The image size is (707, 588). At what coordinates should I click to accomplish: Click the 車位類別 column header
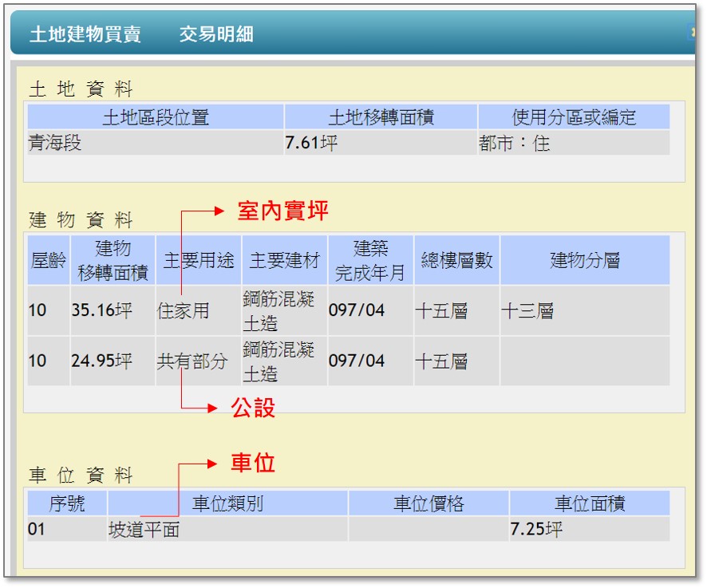click(227, 503)
